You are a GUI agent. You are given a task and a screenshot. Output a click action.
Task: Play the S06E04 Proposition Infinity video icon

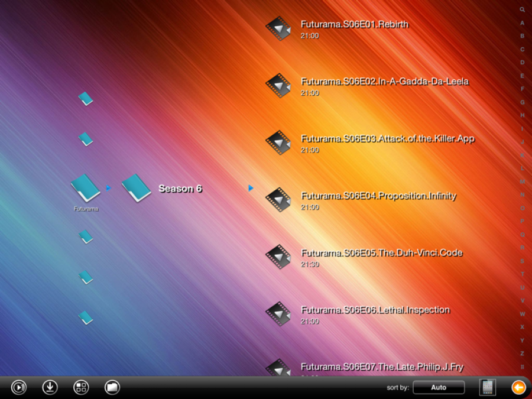click(x=278, y=200)
